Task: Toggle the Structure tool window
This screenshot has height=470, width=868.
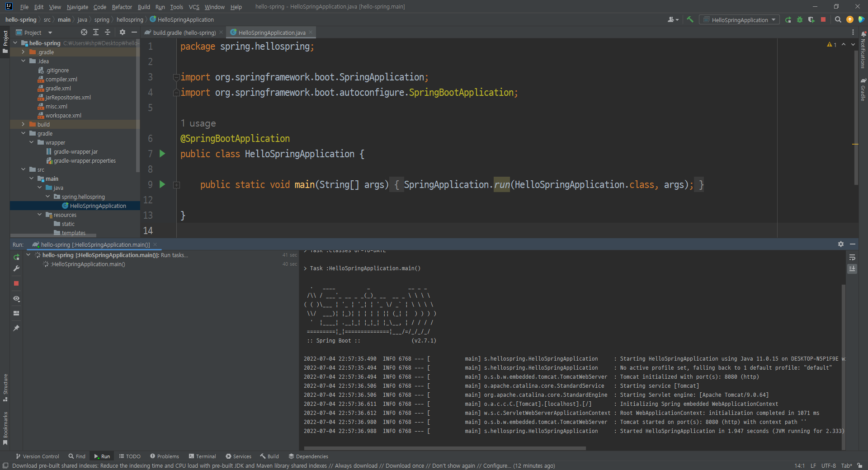Action: 5,387
